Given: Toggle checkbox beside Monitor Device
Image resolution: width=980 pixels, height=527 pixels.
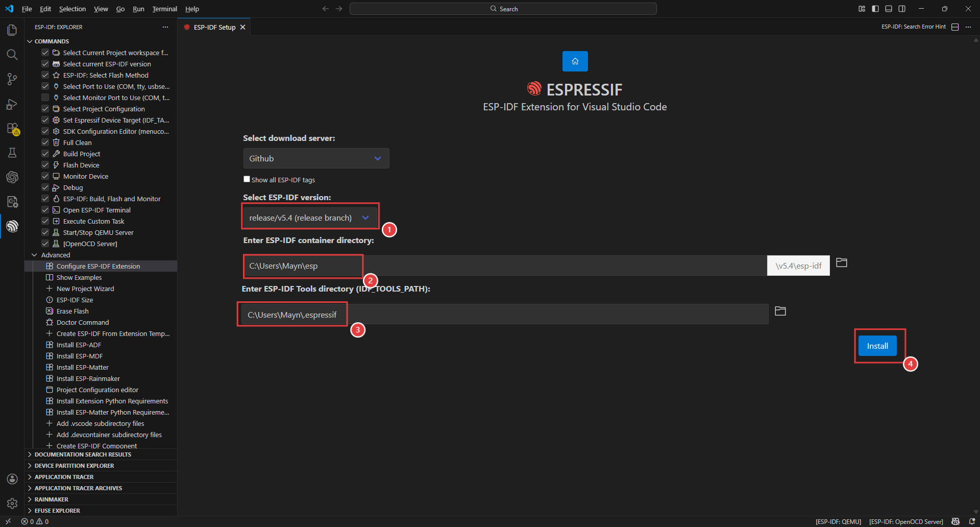Looking at the screenshot, I should tap(45, 176).
